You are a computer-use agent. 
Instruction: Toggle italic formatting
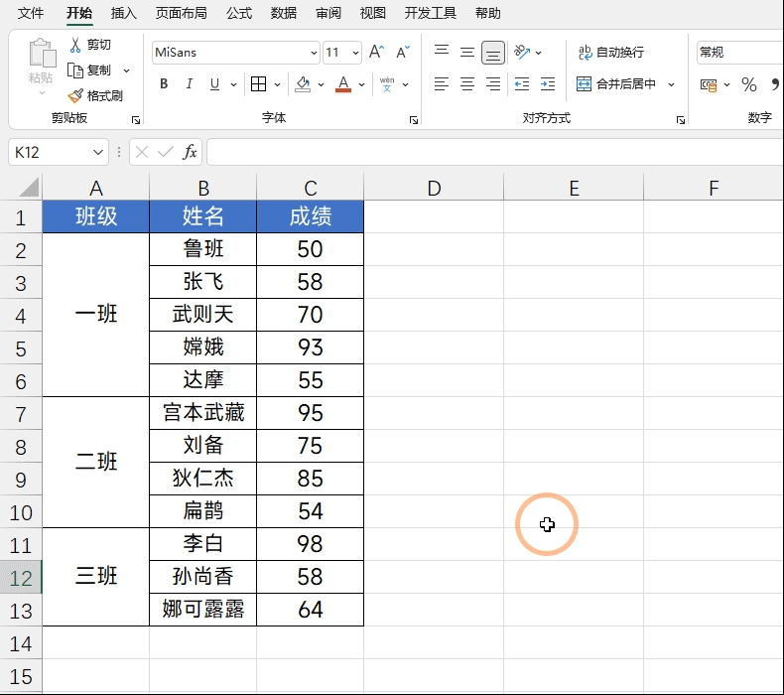click(x=189, y=84)
